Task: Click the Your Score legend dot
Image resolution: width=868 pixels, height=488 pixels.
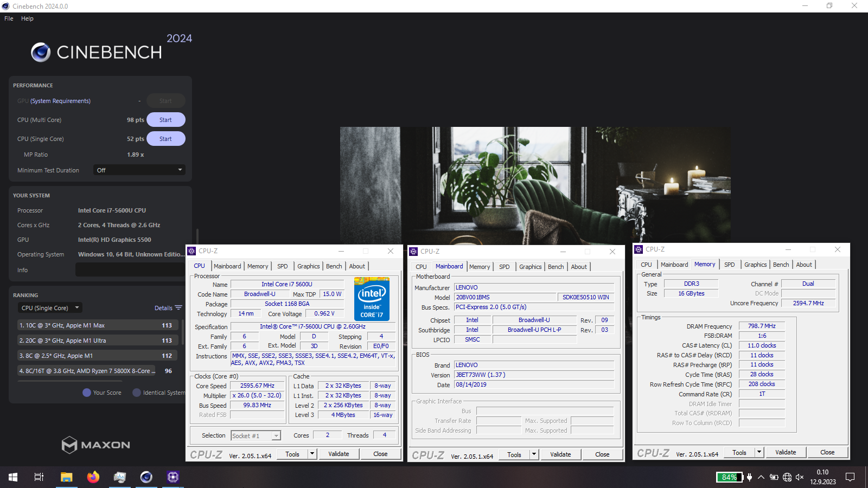Action: 87,393
